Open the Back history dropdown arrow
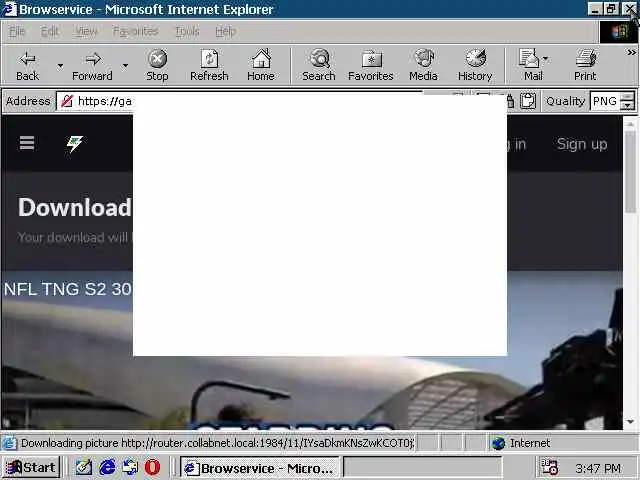 [x=60, y=65]
